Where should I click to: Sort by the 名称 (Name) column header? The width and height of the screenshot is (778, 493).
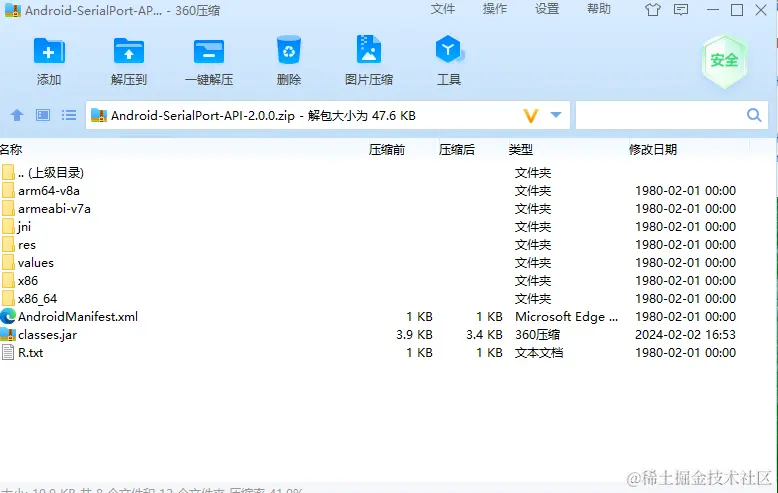click(x=11, y=149)
